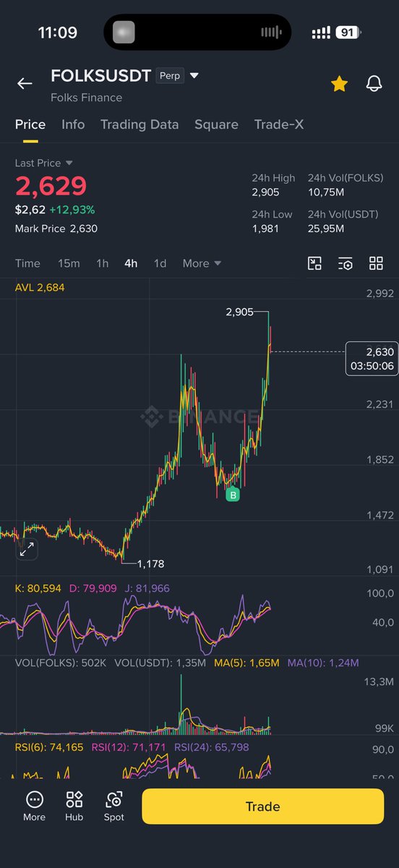Expand chart to fullscreen icon
Screen dimensions: 399x868
[27, 550]
